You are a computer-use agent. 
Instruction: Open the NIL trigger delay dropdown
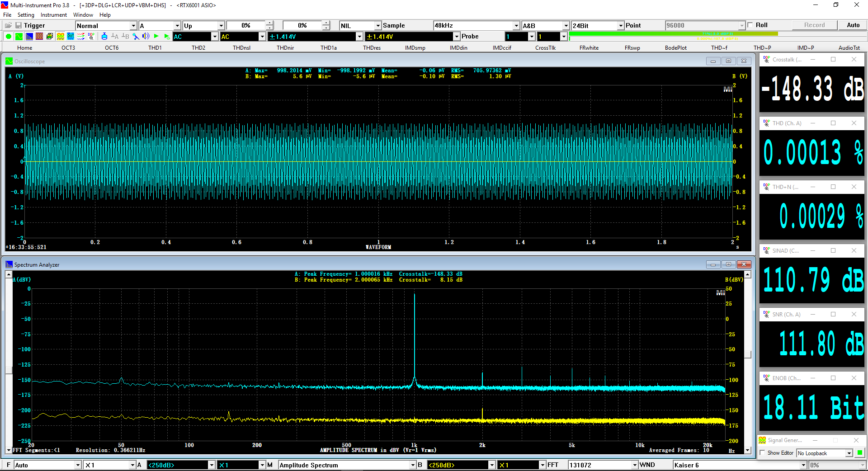tap(378, 26)
